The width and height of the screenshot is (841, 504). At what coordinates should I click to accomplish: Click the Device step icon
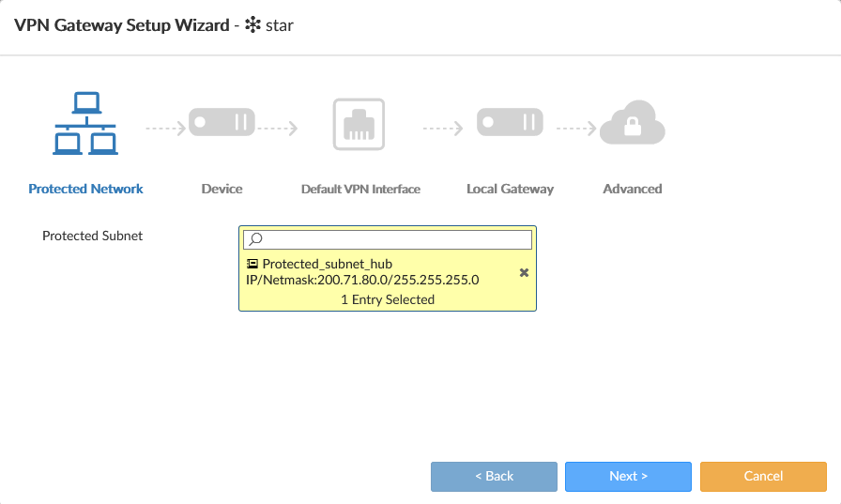(x=222, y=123)
